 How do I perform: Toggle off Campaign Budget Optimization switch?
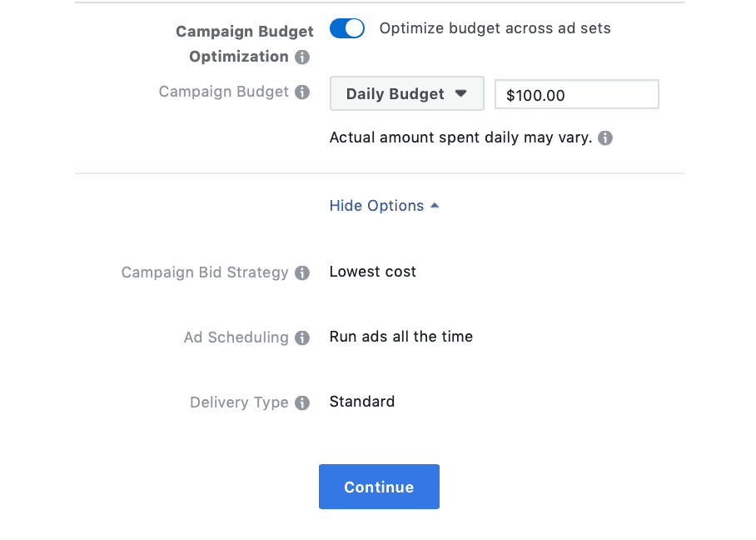(x=347, y=28)
